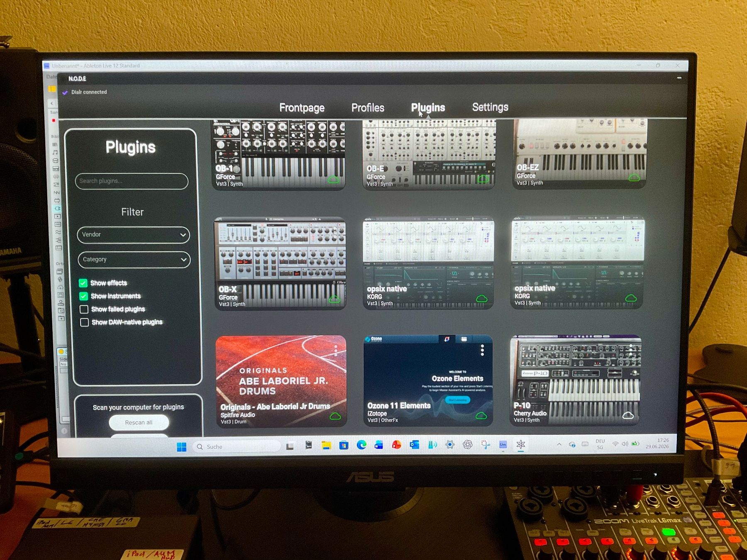747x560 pixels.
Task: Open Microsoft Store from the taskbar
Action: point(344,446)
